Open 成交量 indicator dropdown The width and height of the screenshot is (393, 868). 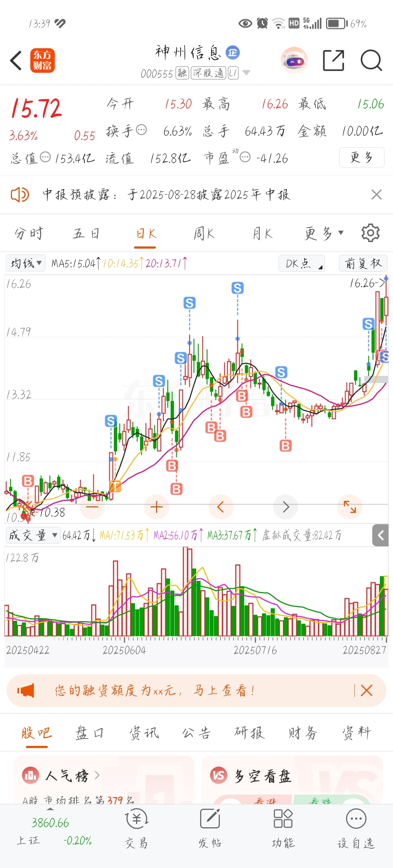point(33,535)
